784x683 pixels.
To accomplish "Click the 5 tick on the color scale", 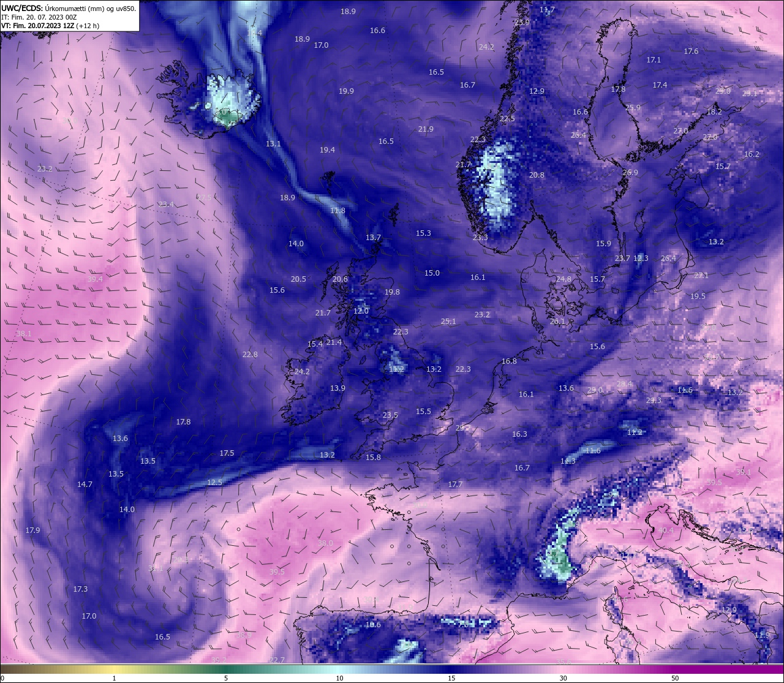I will pos(226,678).
